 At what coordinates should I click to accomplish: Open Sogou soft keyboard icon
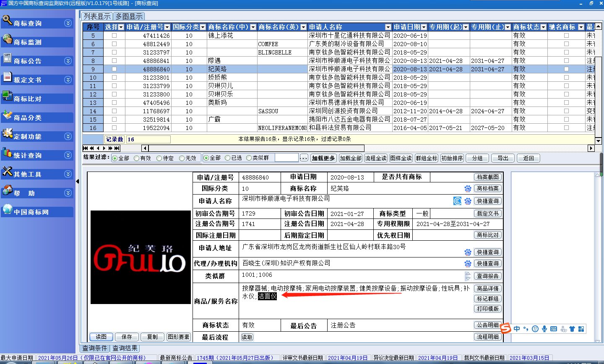pyautogui.click(x=554, y=329)
